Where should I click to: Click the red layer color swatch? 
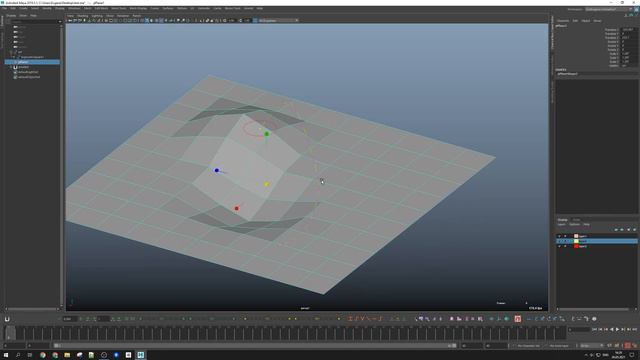coord(576,247)
